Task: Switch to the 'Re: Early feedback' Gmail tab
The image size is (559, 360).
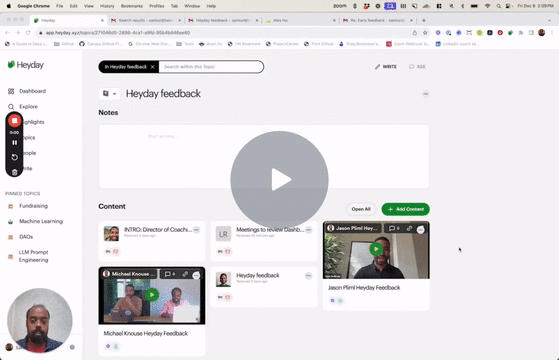Action: (x=378, y=20)
